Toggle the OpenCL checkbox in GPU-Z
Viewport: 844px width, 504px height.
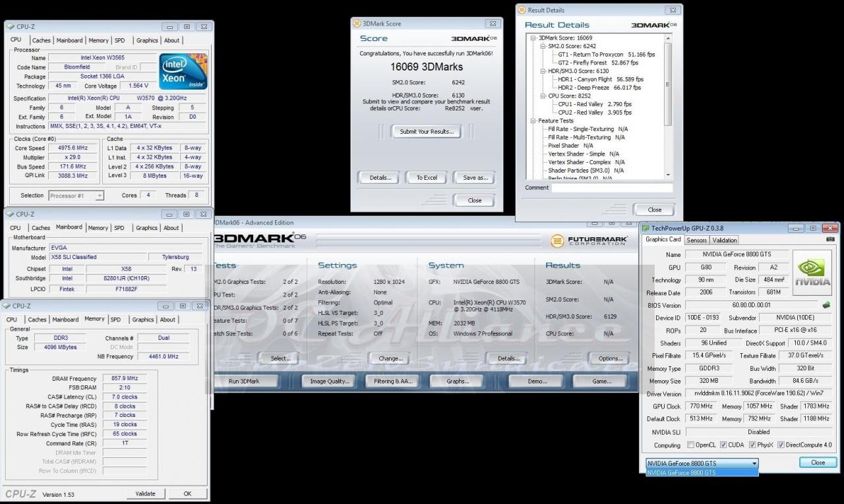[690, 445]
